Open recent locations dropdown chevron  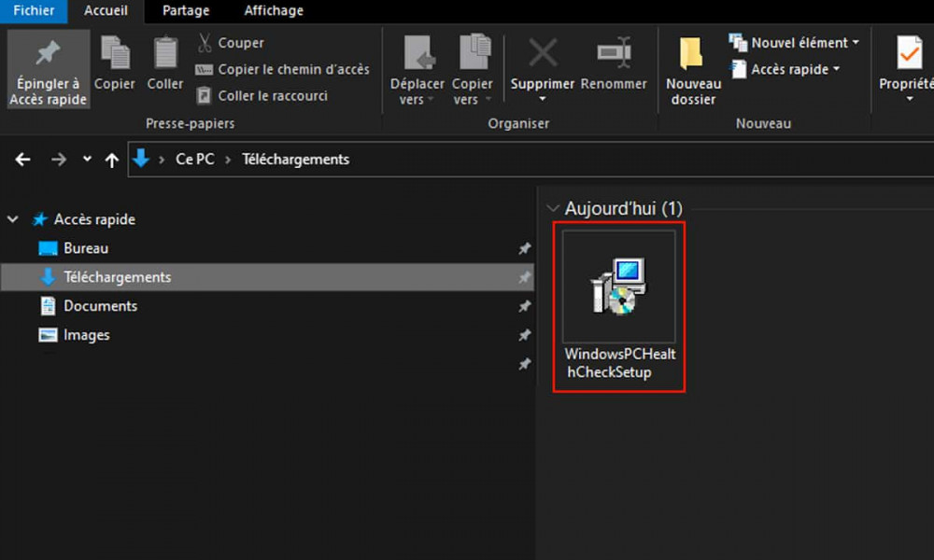[87, 159]
